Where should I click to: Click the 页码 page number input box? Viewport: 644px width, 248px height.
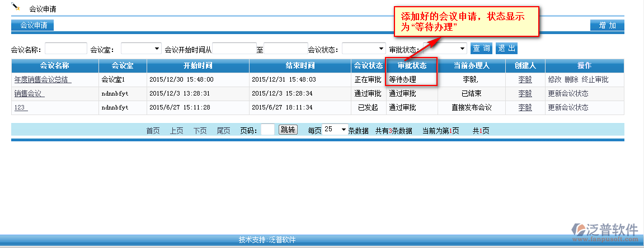tap(267, 130)
